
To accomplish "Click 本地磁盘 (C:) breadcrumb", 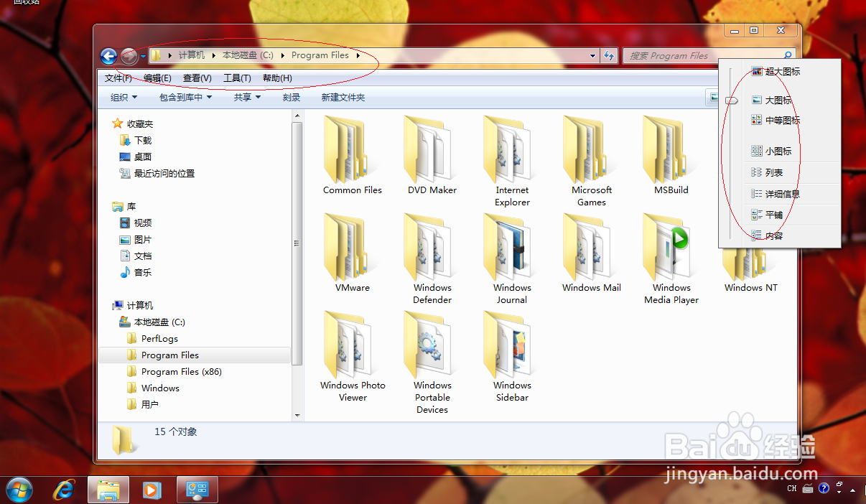I will (248, 55).
